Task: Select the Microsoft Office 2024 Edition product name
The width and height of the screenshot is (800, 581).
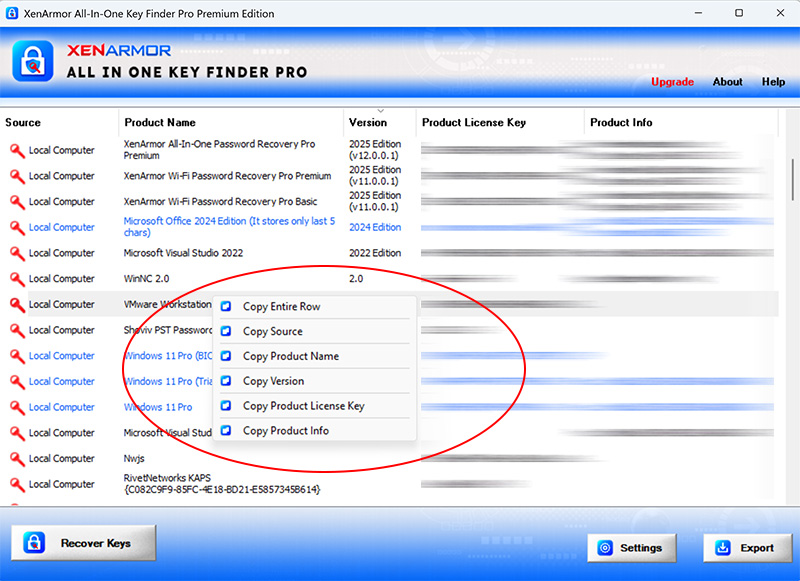Action: click(x=230, y=226)
